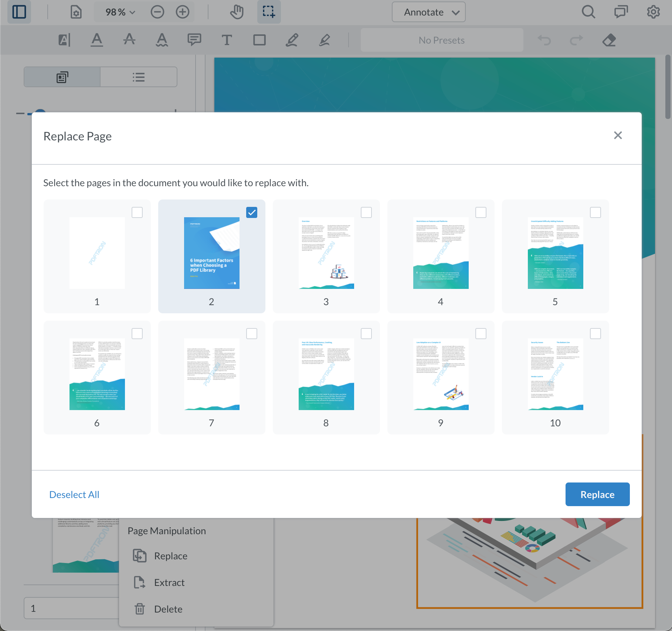The image size is (672, 631).
Task: Open the search magnifier icon
Action: pos(588,12)
